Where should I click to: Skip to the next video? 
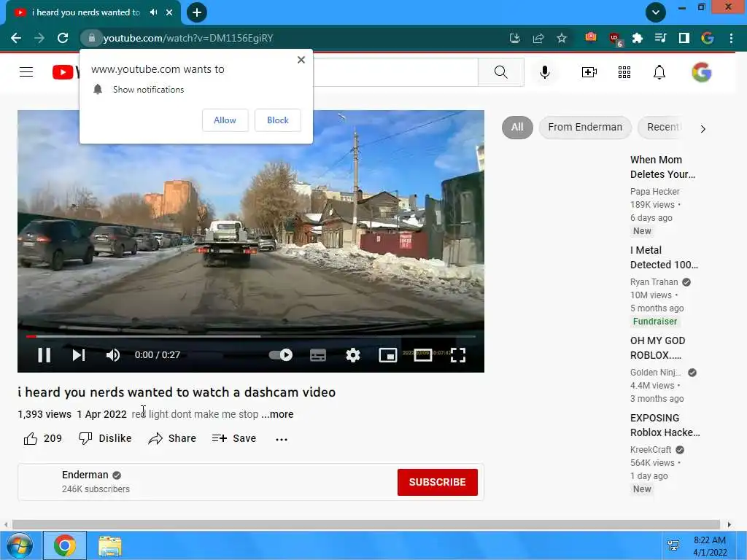(79, 355)
